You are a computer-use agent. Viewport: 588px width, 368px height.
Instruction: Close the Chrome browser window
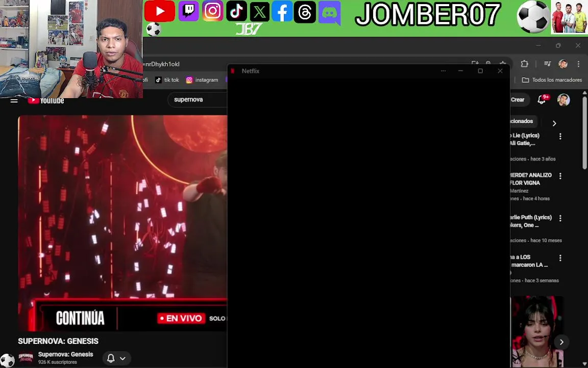click(x=578, y=45)
